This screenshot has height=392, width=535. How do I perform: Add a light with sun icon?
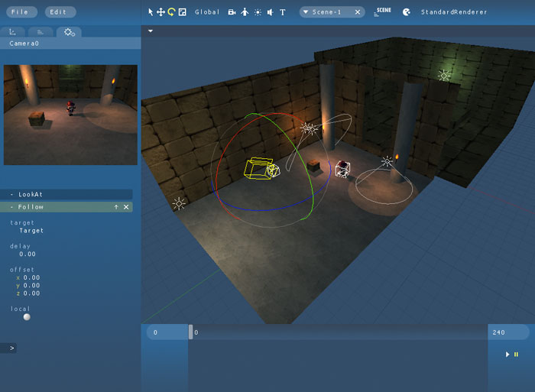tap(258, 12)
